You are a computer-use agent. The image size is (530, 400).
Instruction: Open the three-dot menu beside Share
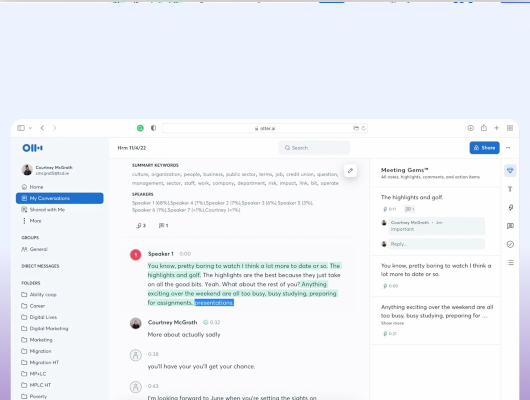[508, 148]
